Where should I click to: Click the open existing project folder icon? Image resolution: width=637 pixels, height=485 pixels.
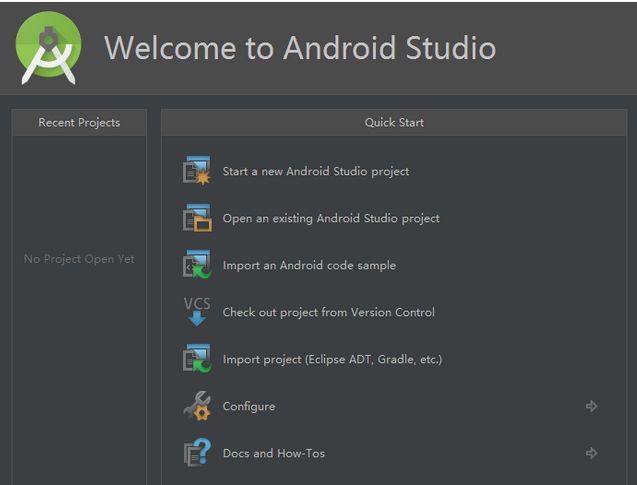pyautogui.click(x=197, y=218)
